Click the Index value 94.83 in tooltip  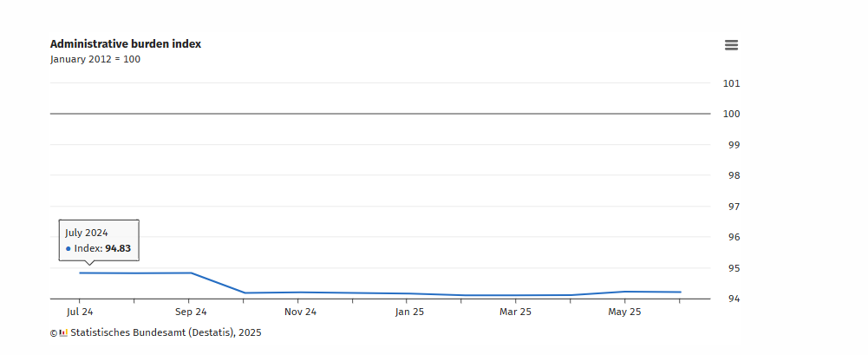(117, 249)
